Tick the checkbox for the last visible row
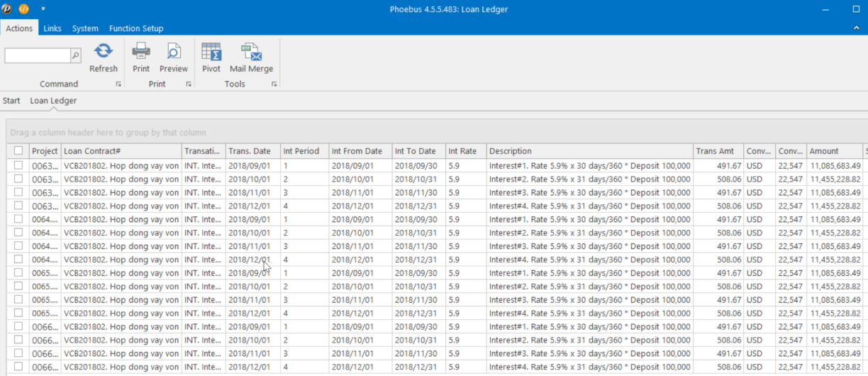Screen dimensions: 868x376 18,367
